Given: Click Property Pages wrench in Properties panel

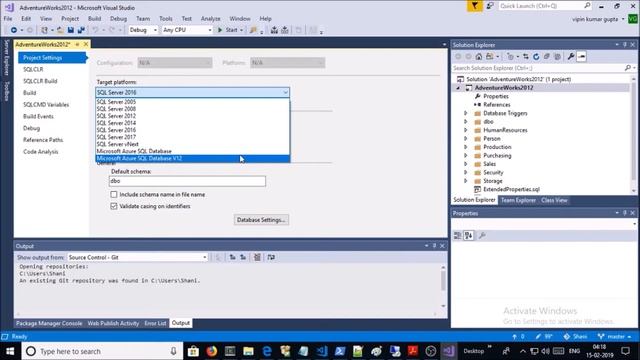Looking at the screenshot, I should point(482,235).
